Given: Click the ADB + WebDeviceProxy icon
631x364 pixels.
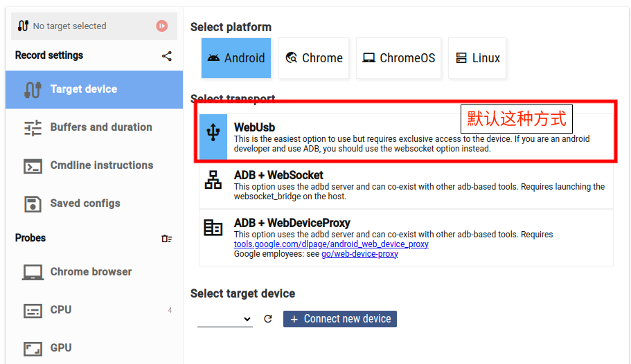Looking at the screenshot, I should [213, 228].
